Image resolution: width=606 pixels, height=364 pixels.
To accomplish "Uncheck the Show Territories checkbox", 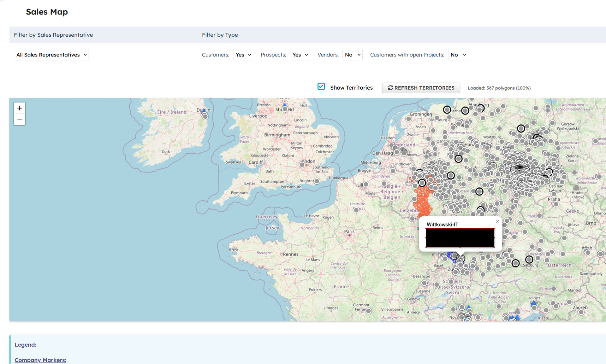I will click(x=321, y=87).
